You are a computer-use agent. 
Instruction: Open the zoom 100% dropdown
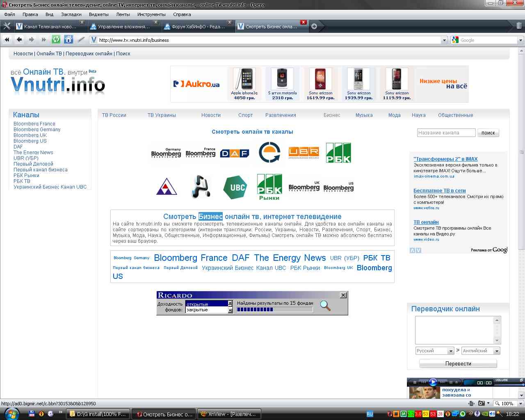(520, 404)
